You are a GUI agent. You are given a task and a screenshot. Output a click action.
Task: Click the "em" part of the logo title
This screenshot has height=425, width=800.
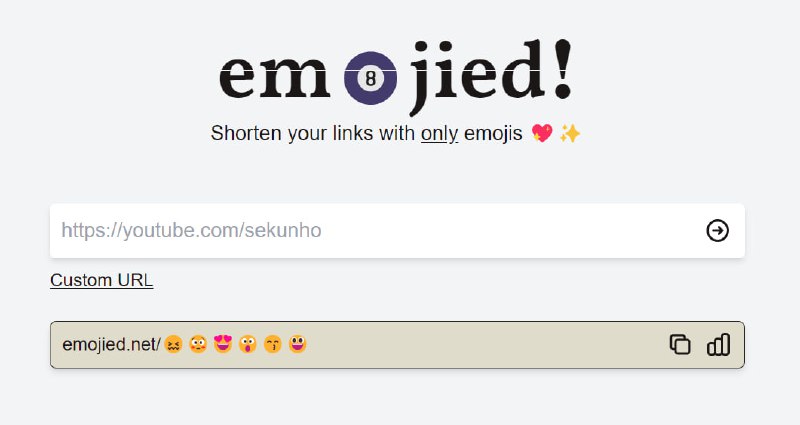tap(274, 78)
